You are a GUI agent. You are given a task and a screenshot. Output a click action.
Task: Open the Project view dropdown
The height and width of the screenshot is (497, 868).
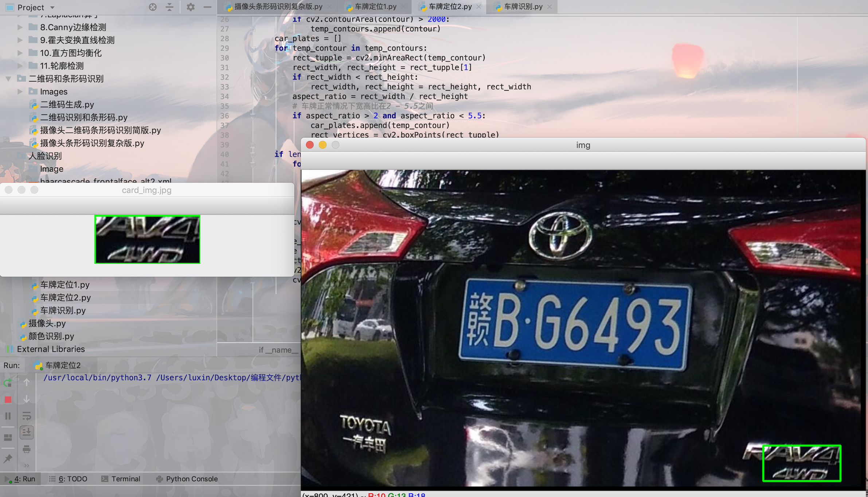[52, 7]
